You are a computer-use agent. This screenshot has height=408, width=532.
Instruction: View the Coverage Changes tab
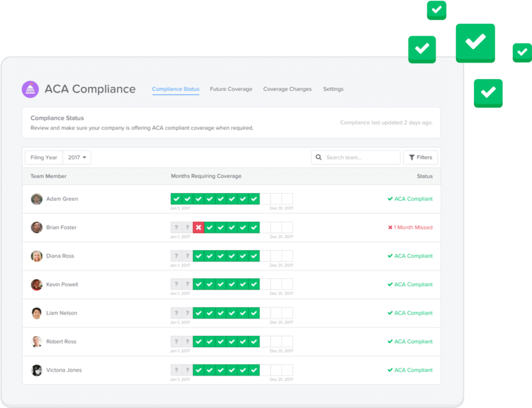[x=287, y=89]
